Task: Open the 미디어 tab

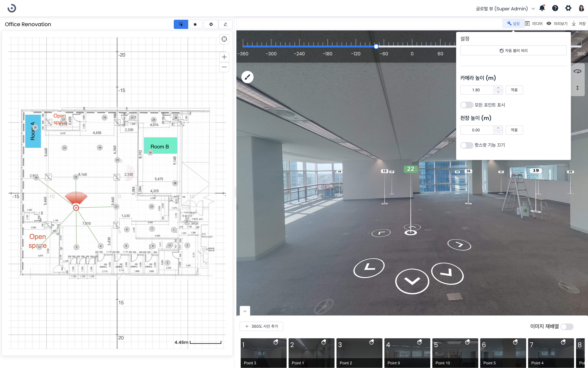Action: pyautogui.click(x=534, y=24)
